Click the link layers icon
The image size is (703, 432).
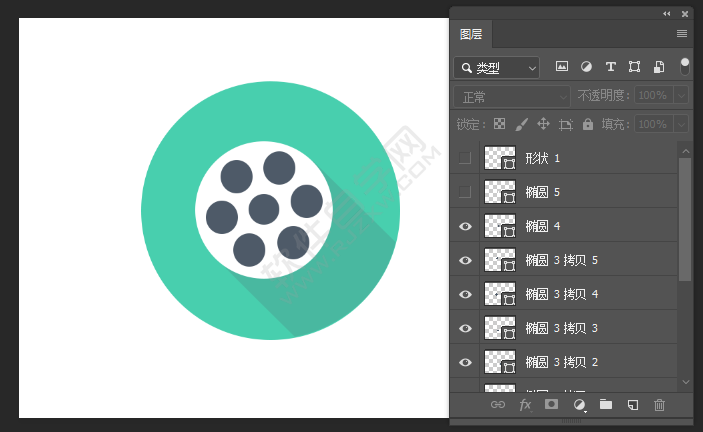(498, 405)
